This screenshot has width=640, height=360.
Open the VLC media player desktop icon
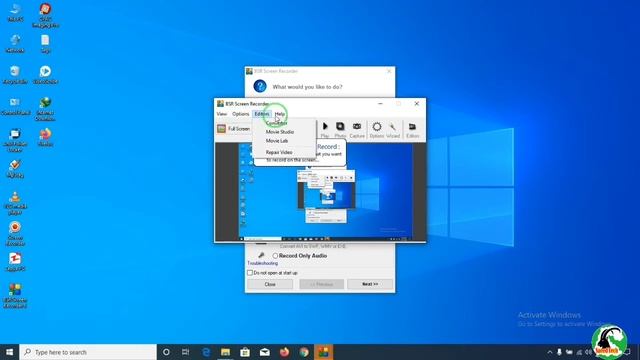click(15, 203)
